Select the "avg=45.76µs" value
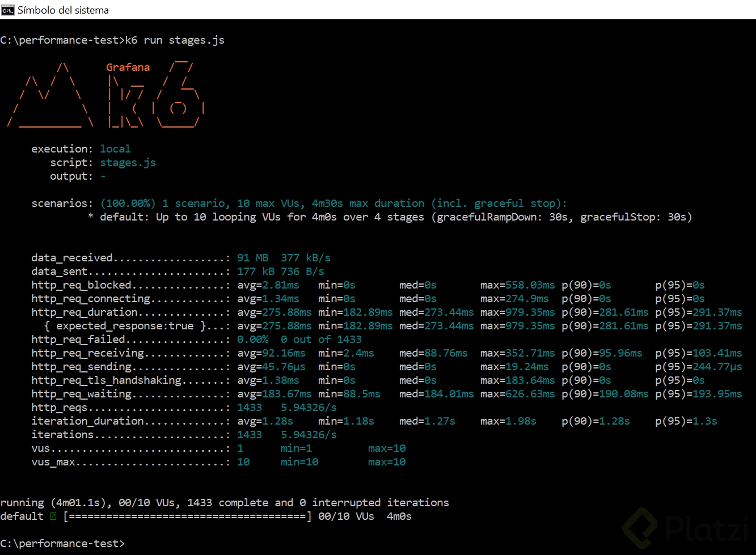Screen dimensions: 756x555 pyautogui.click(x=272, y=367)
